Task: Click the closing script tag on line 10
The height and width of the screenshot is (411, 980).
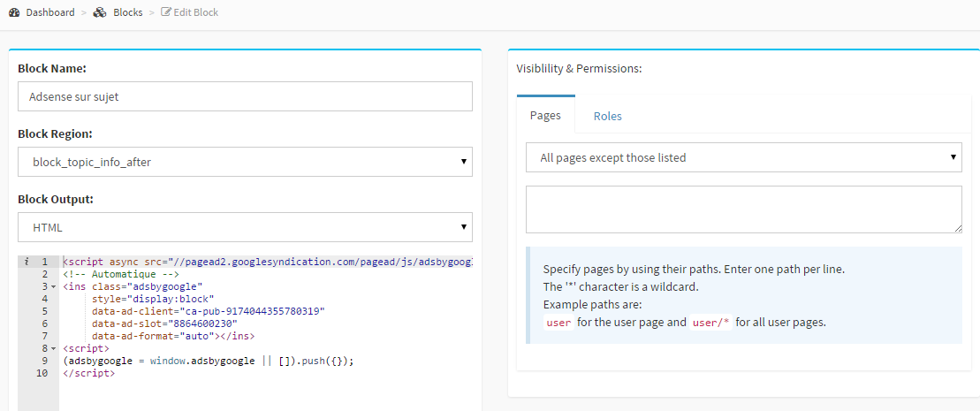Action: 88,374
